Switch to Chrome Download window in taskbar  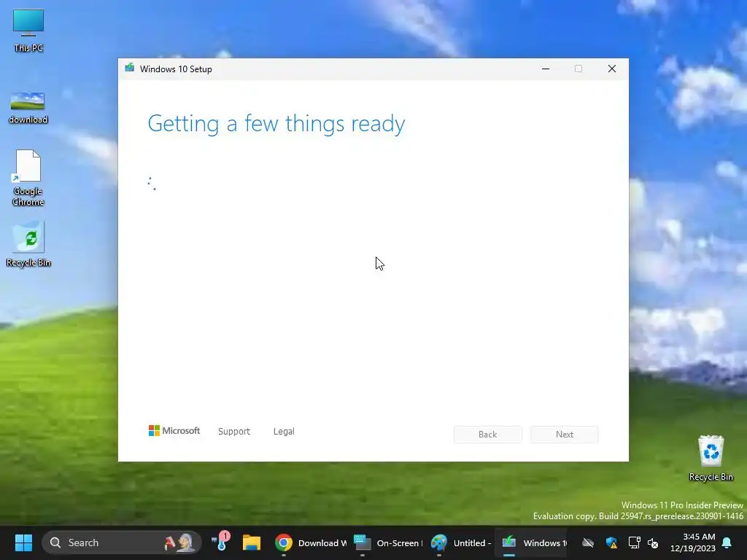pyautogui.click(x=311, y=542)
